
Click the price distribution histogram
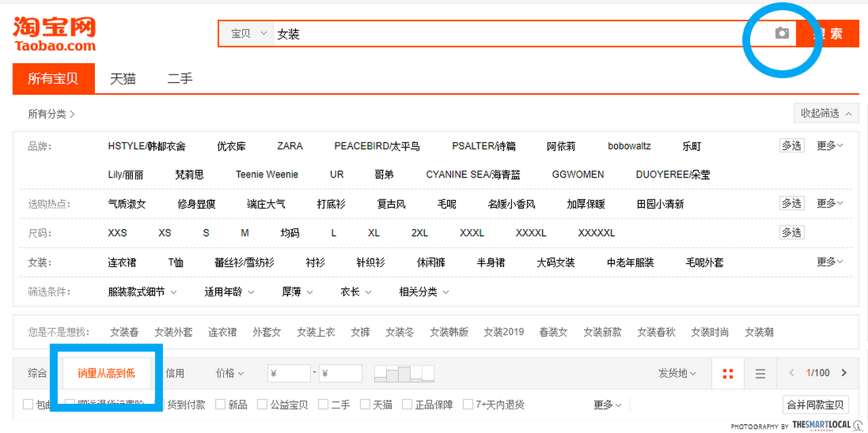pos(404,373)
